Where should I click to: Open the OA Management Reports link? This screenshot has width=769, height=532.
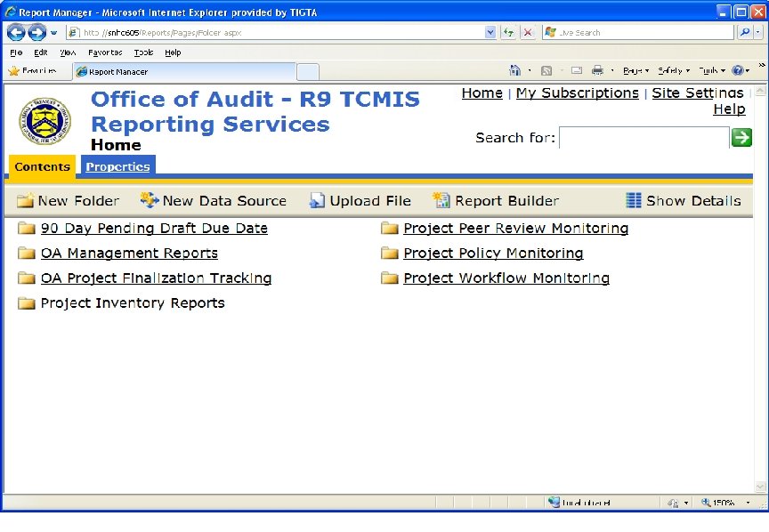pos(129,254)
